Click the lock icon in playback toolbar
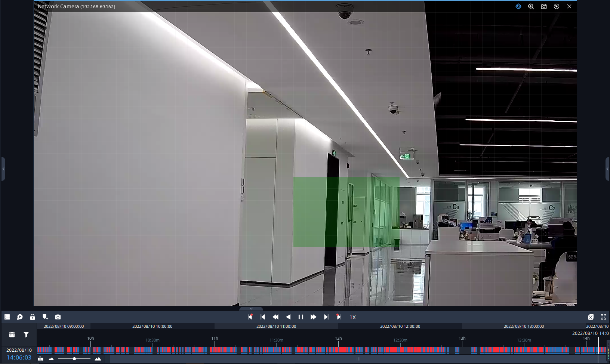Viewport: 610px width, 364px height. (x=33, y=317)
